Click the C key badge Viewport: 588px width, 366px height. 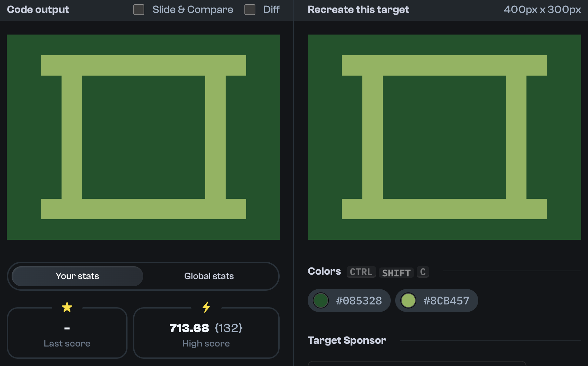point(423,272)
